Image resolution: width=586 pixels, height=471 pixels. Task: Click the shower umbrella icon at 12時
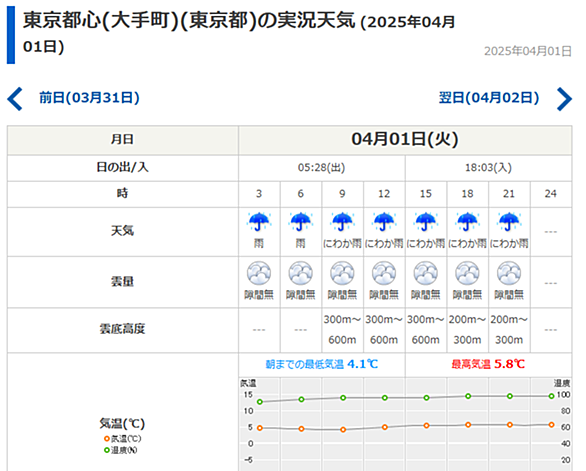(x=384, y=222)
